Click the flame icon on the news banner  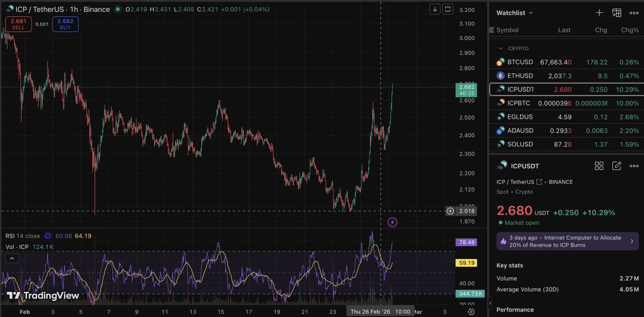[503, 241]
